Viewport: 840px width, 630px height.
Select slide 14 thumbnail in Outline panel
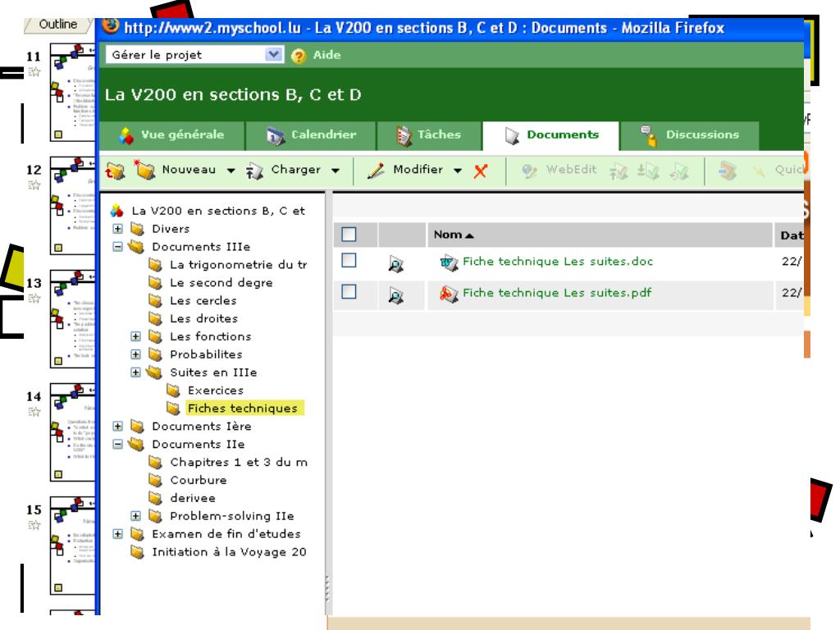[x=72, y=431]
